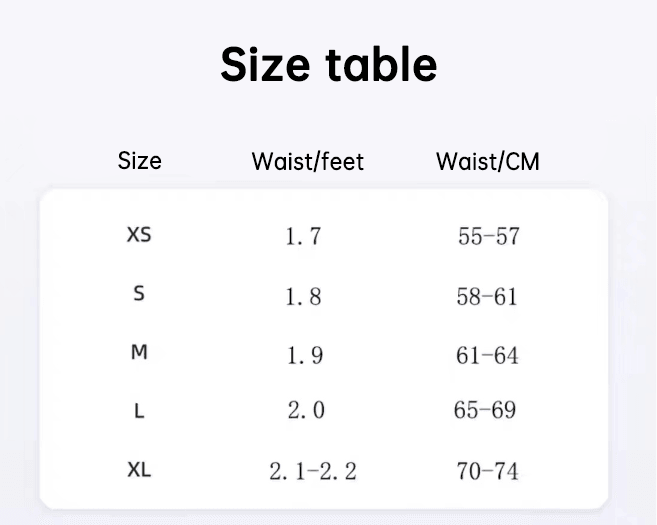
Task: Select the Waist/feet column header
Action: (x=307, y=161)
